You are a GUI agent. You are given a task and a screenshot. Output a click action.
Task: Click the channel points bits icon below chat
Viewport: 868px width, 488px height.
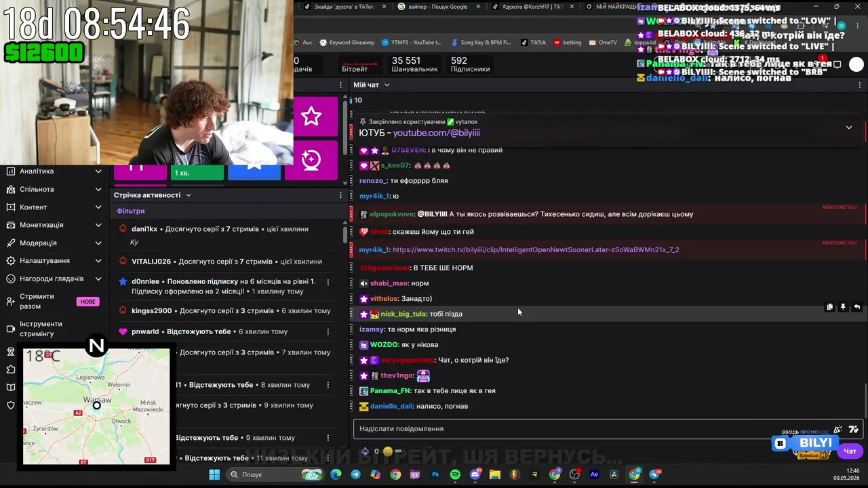pyautogui.click(x=365, y=451)
